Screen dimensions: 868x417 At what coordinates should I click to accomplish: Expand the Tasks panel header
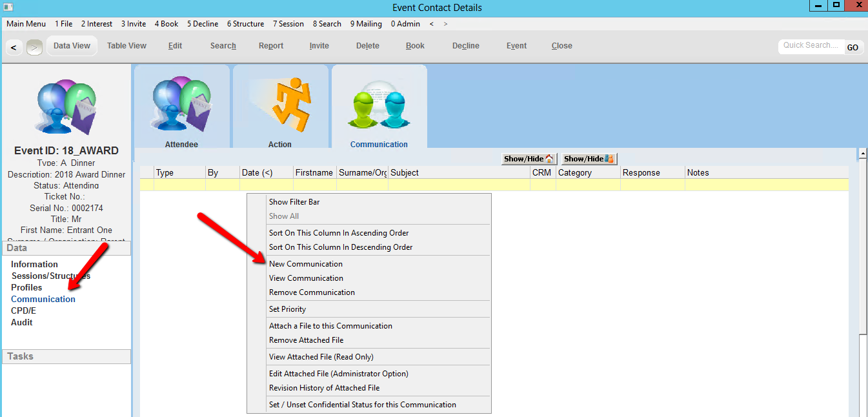coord(66,356)
